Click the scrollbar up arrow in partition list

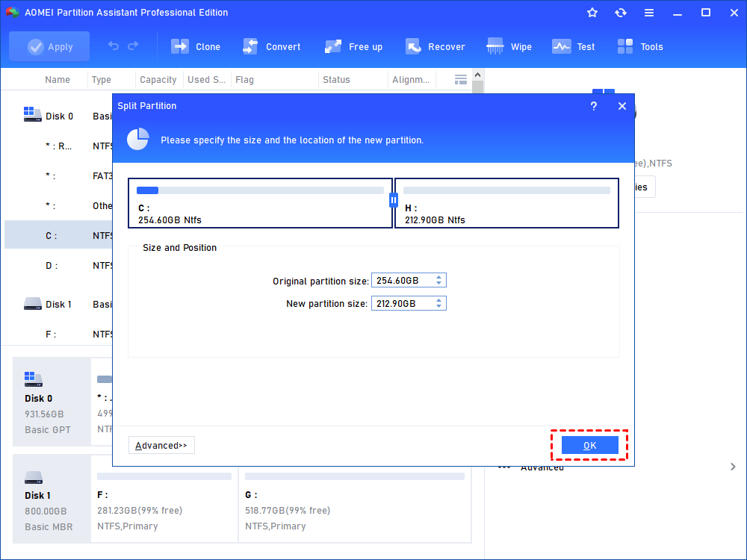[x=478, y=75]
